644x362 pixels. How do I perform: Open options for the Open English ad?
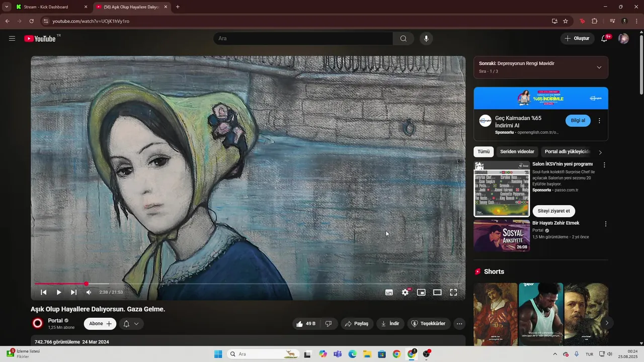[x=599, y=121]
